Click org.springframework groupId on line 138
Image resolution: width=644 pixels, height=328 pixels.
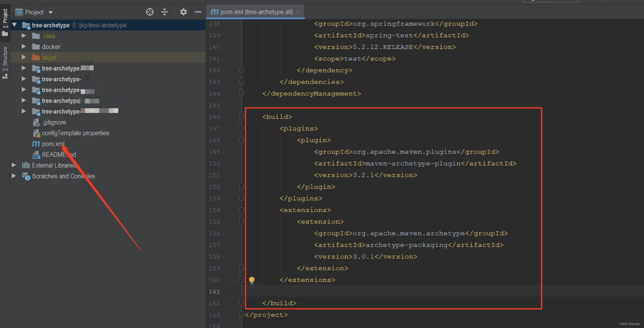pyautogui.click(x=393, y=24)
